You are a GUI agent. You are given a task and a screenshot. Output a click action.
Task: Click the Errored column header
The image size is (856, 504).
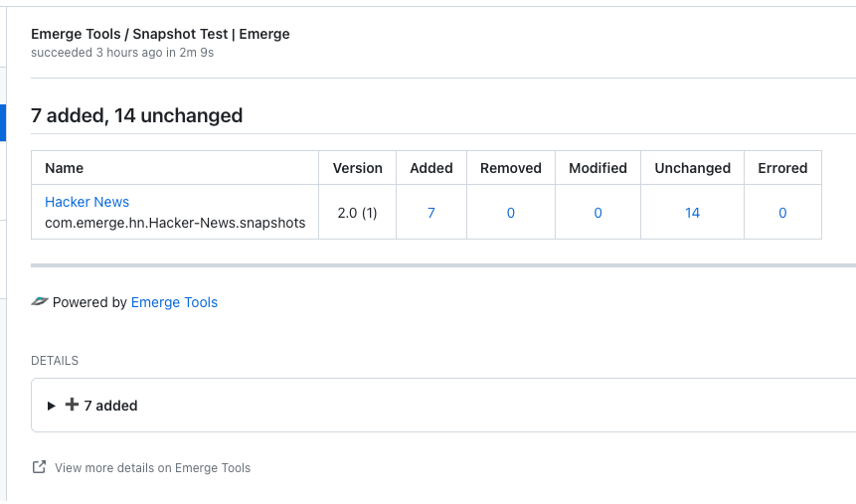tap(782, 168)
